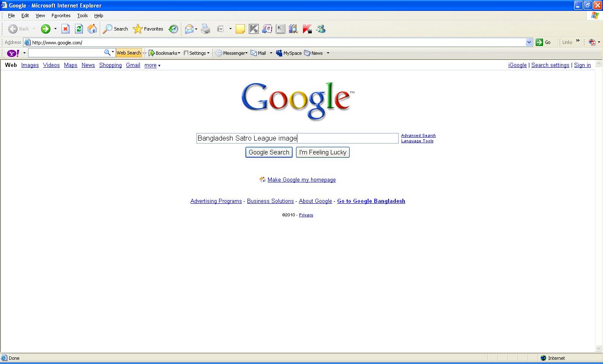This screenshot has height=364, width=603.
Task: Click the Google Search button
Action: point(269,152)
